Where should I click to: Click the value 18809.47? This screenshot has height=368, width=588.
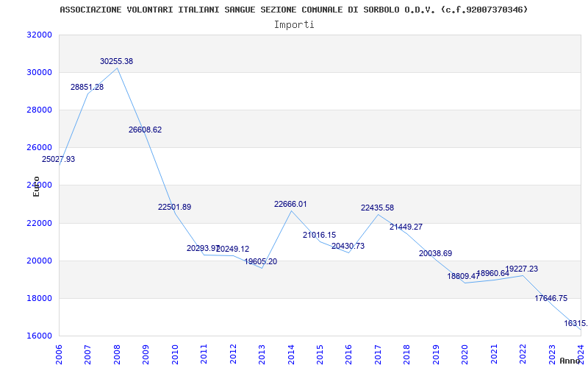tap(463, 277)
